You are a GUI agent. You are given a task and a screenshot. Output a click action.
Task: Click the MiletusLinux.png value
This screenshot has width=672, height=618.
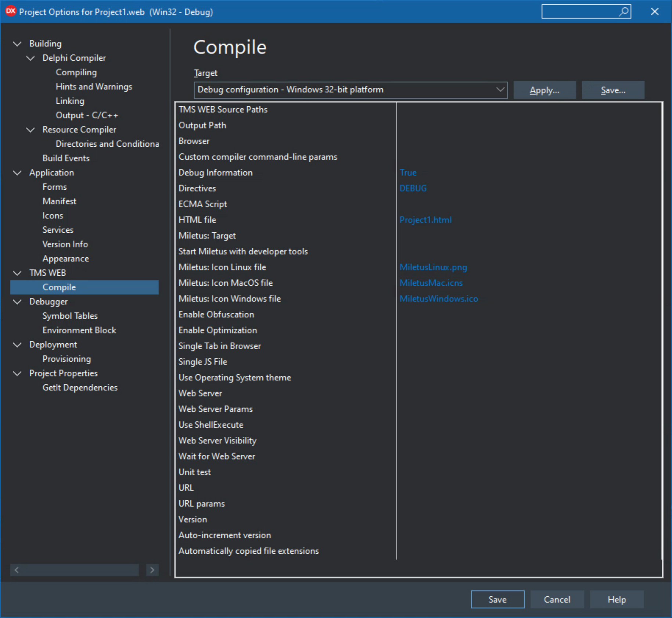pos(434,268)
